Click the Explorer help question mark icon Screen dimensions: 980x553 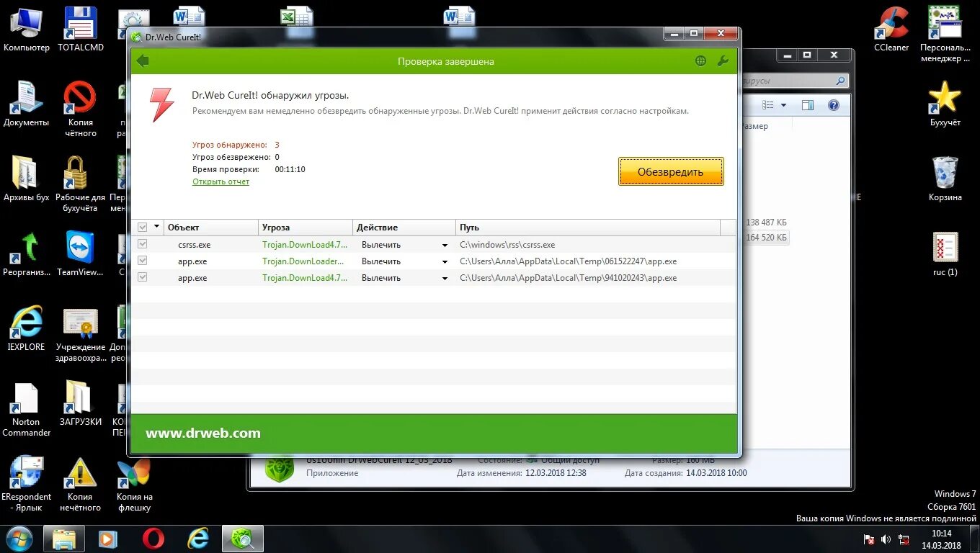[x=834, y=105]
